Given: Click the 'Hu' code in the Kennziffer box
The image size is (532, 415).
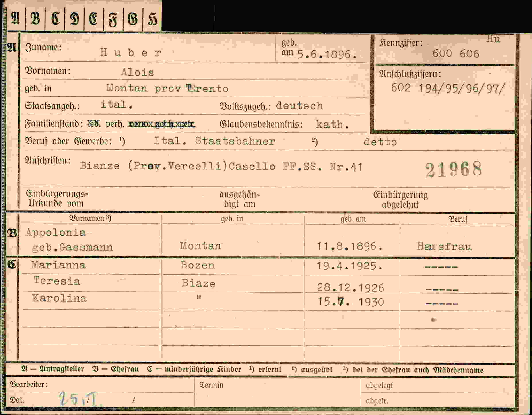Looking at the screenshot, I should pos(493,39).
